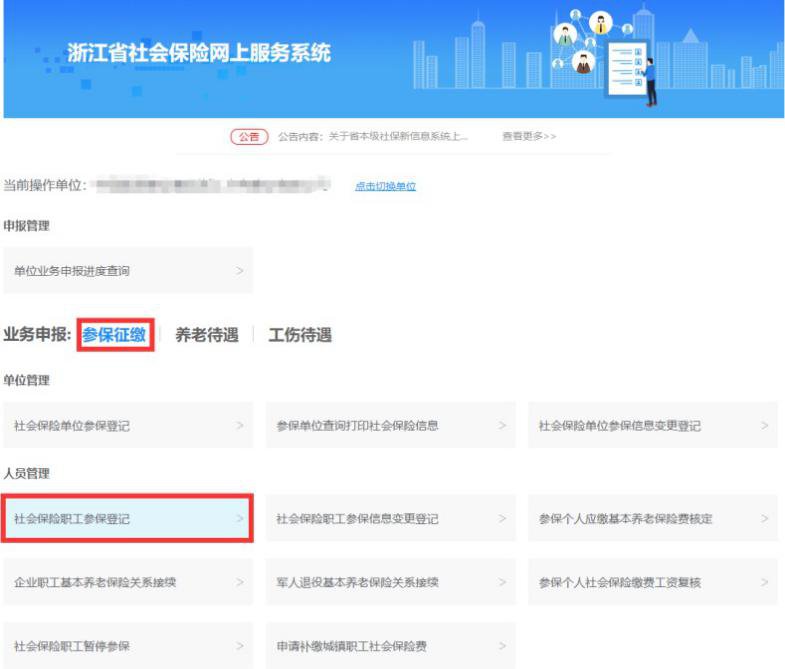Click arrow on 社会保险单位参保信息变更登记
Viewport: 785px width, 669px height.
[x=764, y=425]
